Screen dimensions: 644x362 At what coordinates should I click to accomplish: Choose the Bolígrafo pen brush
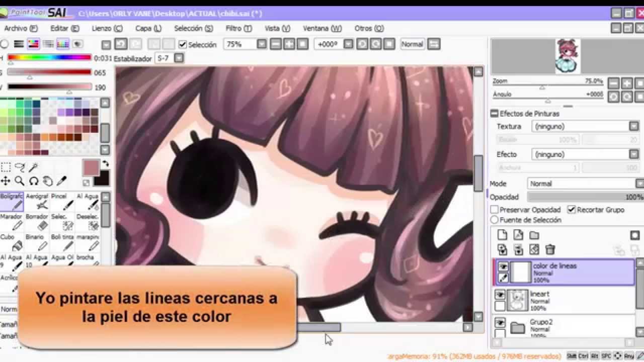11,202
